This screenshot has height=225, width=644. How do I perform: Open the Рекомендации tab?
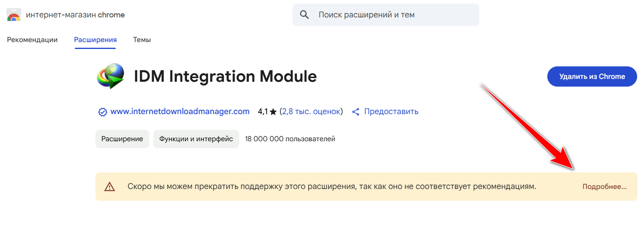[x=32, y=40]
